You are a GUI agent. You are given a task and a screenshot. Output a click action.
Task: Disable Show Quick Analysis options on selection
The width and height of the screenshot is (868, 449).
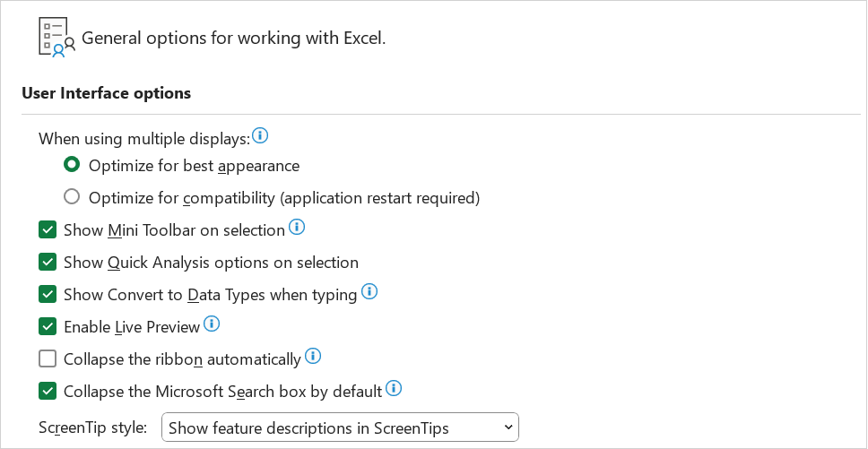point(48,262)
